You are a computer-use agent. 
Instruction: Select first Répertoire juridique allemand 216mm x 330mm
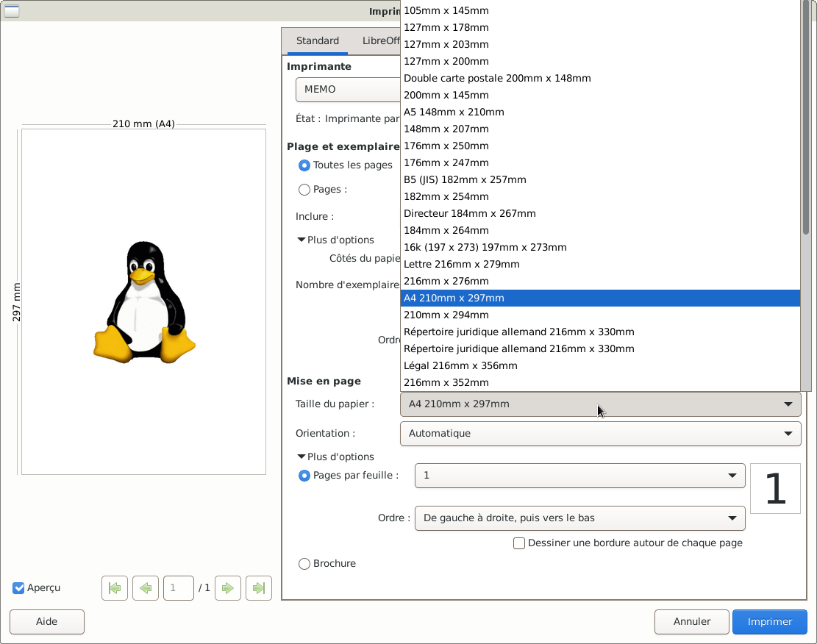600,332
